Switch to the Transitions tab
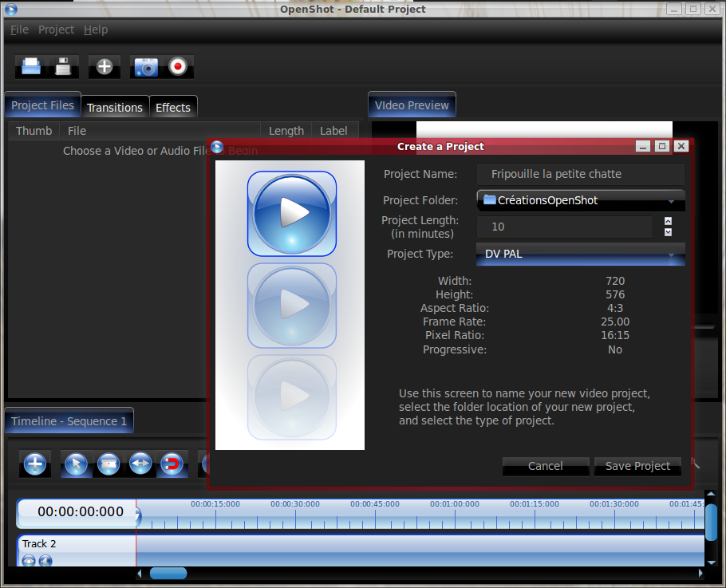The width and height of the screenshot is (726, 588). 115,108
